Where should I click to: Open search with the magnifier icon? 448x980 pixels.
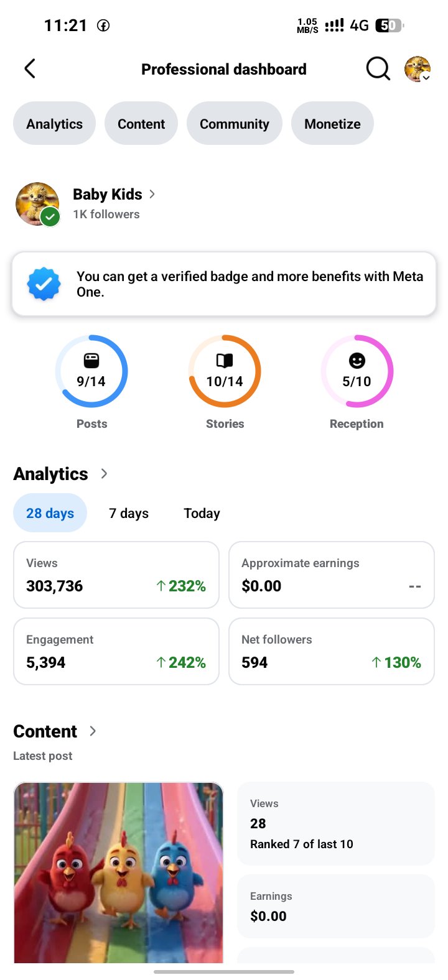378,69
